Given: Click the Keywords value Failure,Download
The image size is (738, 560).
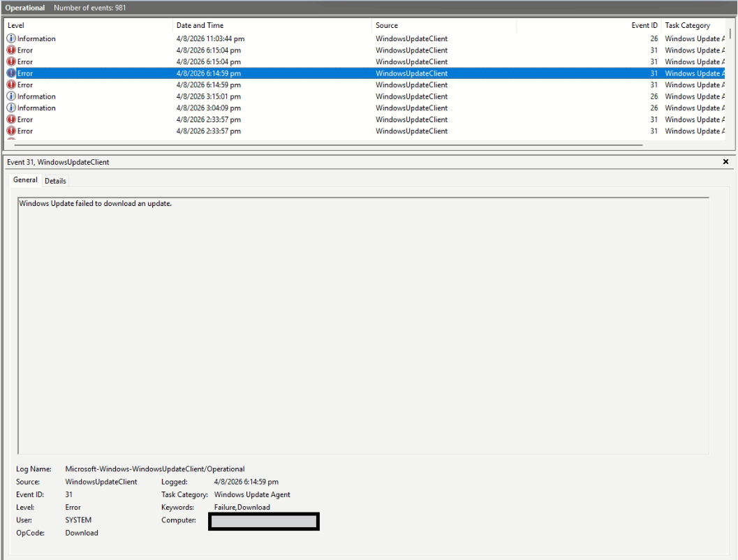Looking at the screenshot, I should (x=242, y=508).
